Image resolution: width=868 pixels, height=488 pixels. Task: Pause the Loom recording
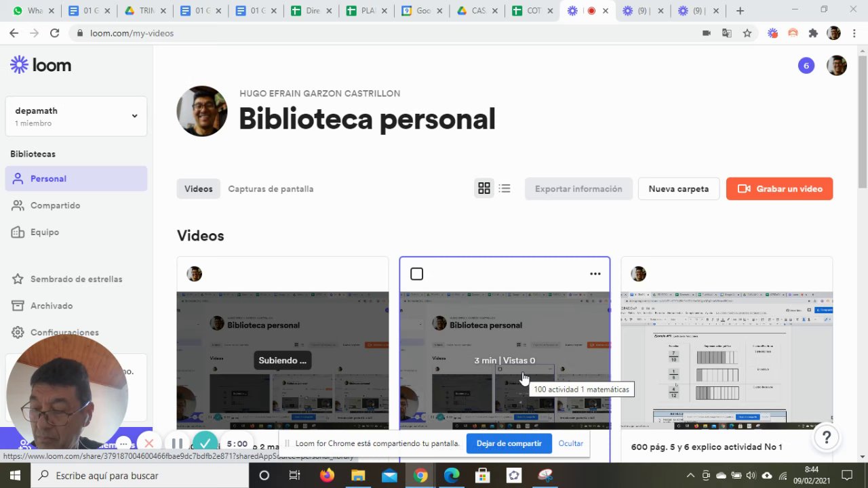[x=177, y=444]
